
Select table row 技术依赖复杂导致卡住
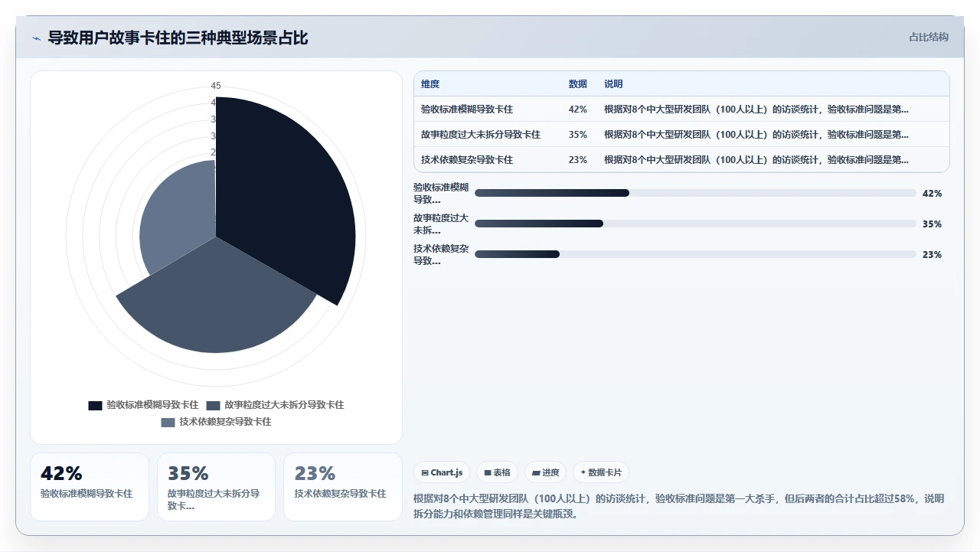(681, 160)
